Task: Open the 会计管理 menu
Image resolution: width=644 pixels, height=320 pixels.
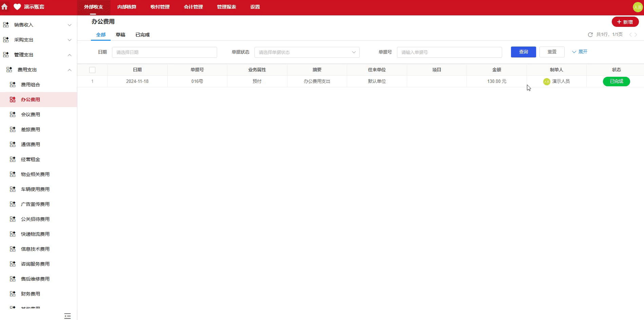Action: (x=193, y=7)
